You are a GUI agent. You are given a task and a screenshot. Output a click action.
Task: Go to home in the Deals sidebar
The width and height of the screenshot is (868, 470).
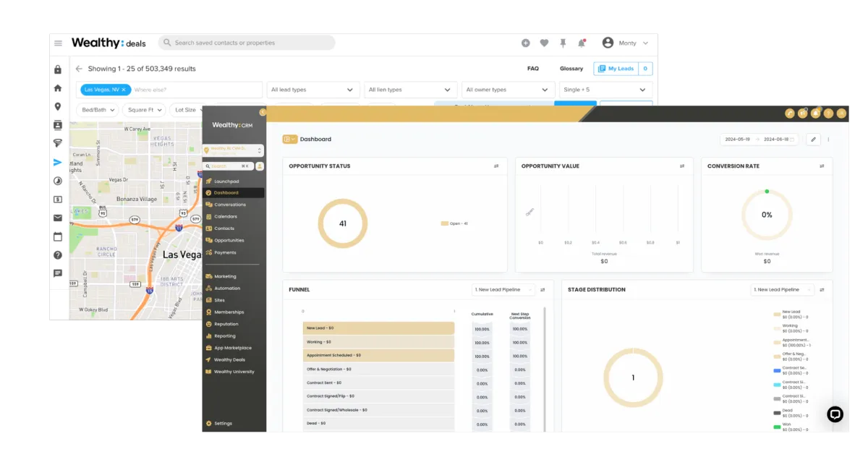pos(58,88)
